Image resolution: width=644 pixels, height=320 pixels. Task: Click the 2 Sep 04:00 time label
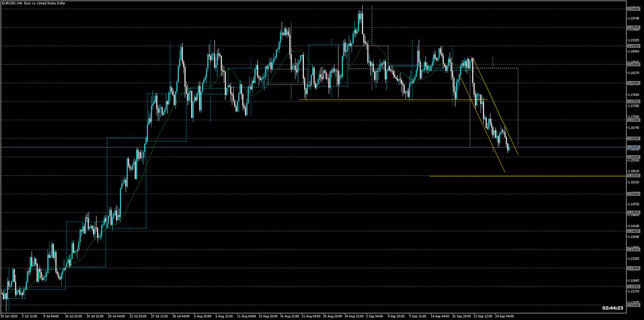(x=374, y=316)
